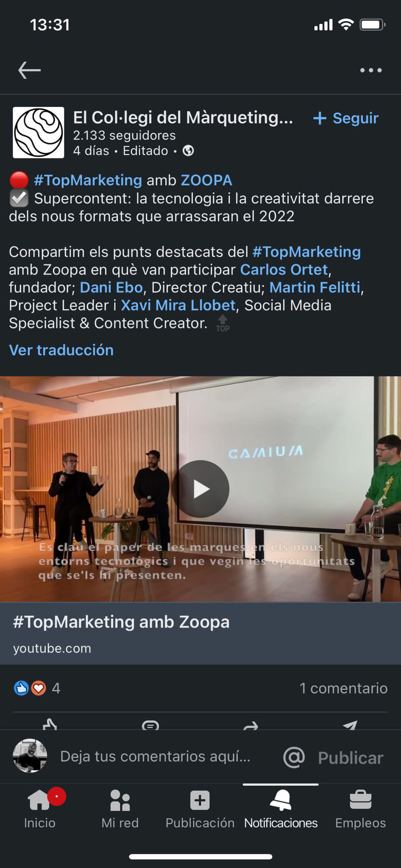Go to the Inicio home tab
Screen dimensions: 401x868
(x=39, y=809)
